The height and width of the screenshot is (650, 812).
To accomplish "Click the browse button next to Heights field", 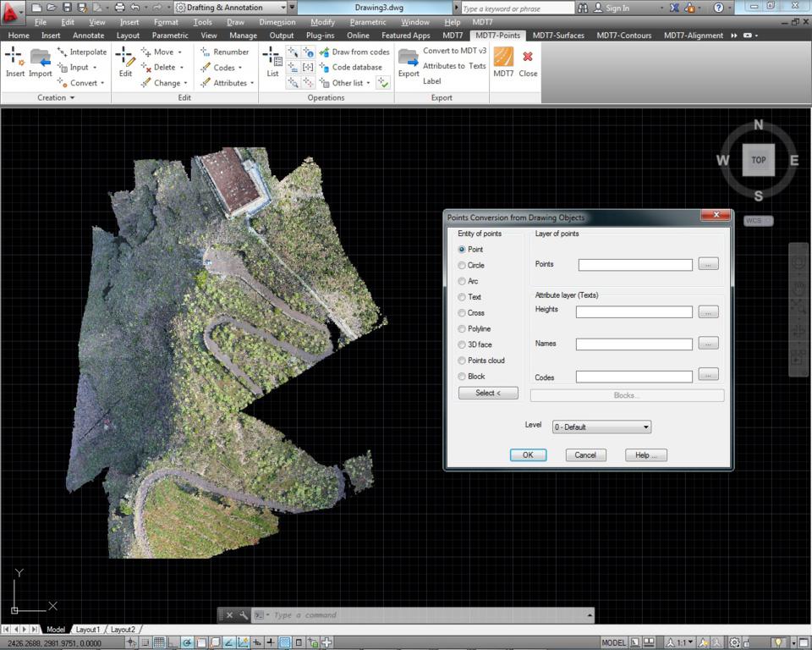I will click(x=708, y=311).
